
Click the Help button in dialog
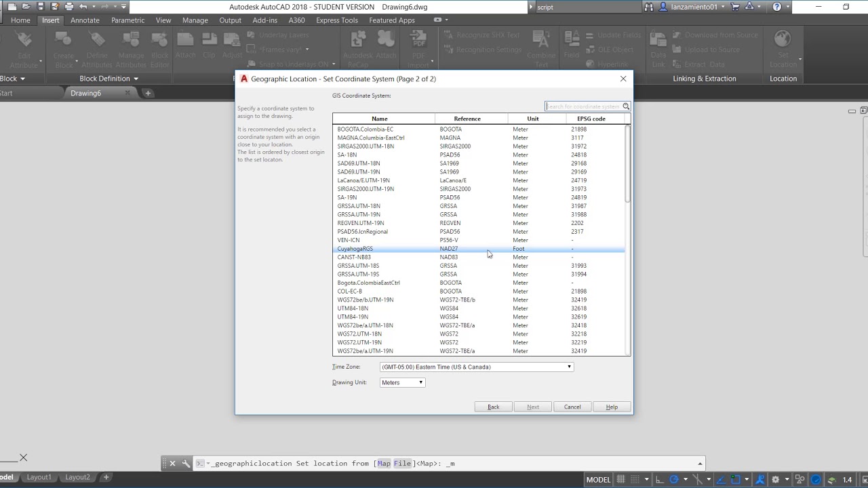coord(612,407)
